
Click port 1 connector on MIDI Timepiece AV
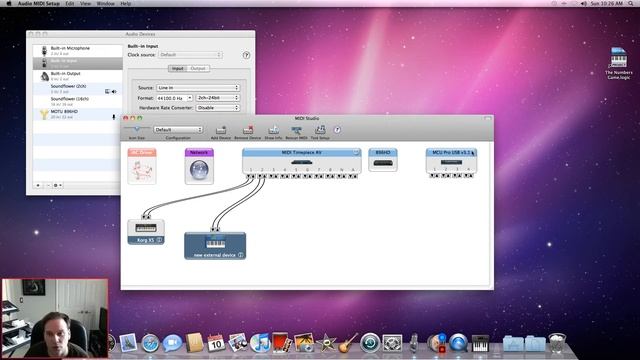click(251, 176)
